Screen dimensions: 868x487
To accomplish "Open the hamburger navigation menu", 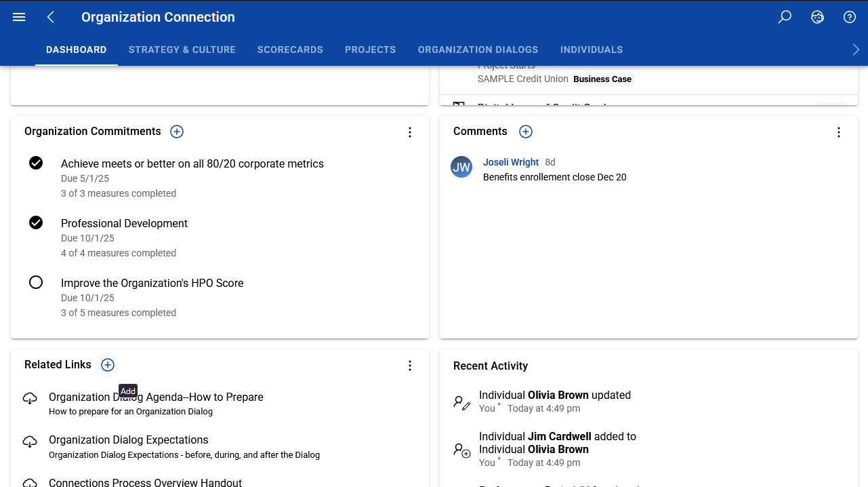I will point(19,18).
